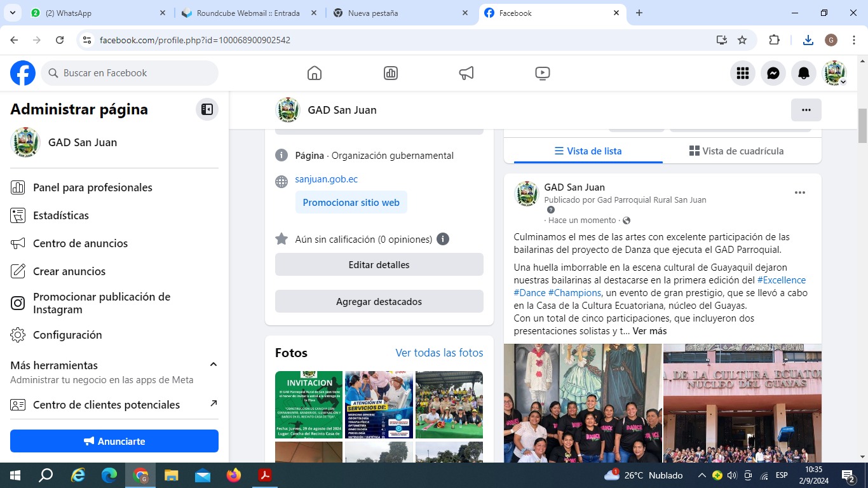Open the professional dashboard icon in top navigation

pos(391,73)
